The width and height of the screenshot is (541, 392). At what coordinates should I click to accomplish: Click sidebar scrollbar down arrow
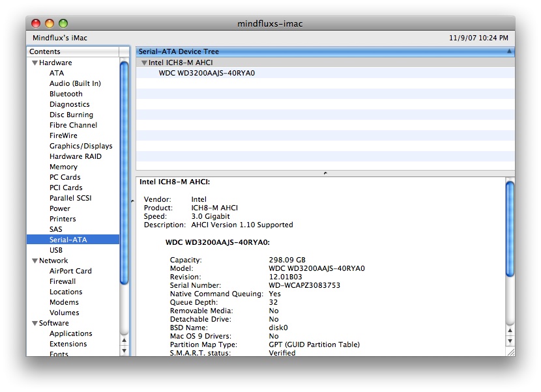coord(124,351)
